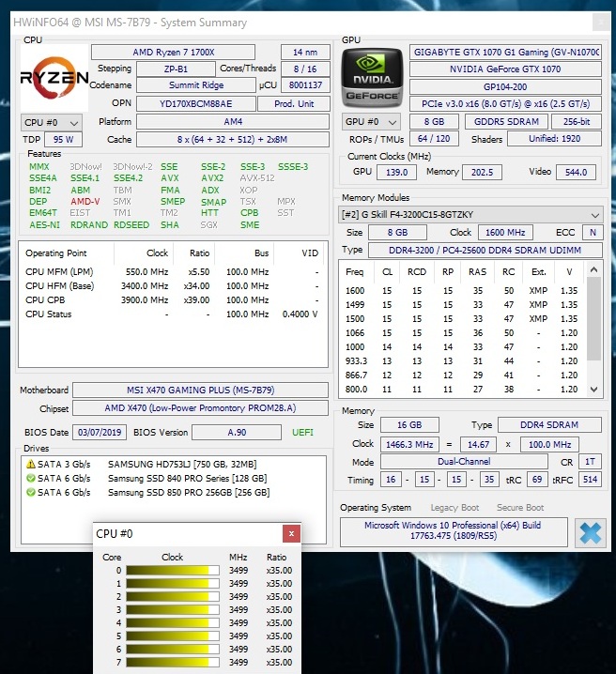Click the AM4 platform field
The image size is (616, 674).
[233, 122]
